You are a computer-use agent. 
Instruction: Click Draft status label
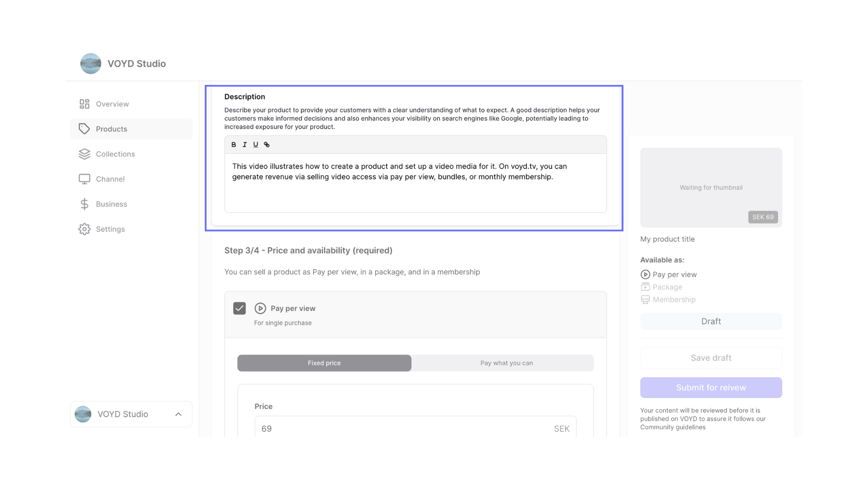711,321
